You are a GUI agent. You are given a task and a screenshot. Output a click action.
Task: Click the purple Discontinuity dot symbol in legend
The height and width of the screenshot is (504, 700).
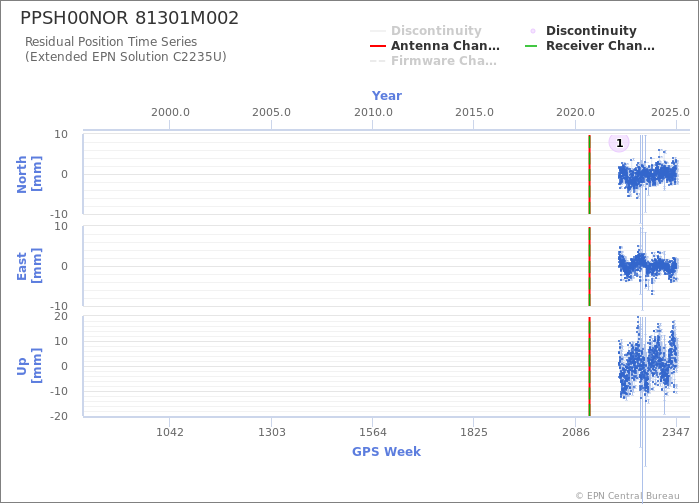[533, 31]
